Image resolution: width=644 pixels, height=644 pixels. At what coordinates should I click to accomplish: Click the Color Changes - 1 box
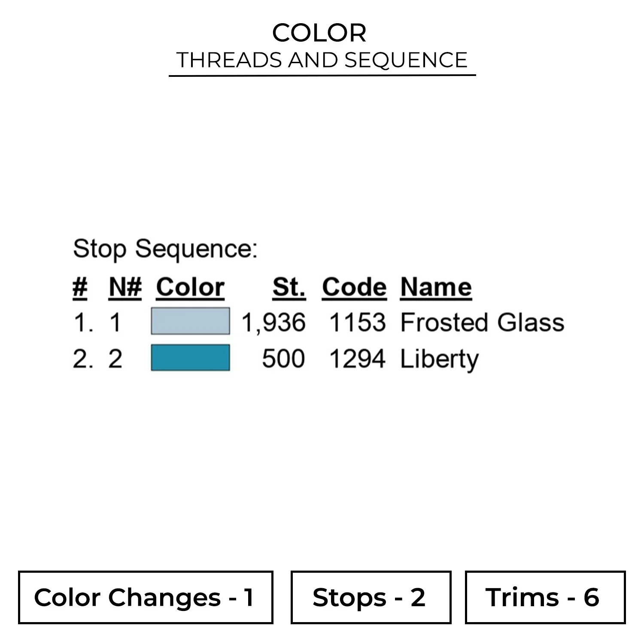(x=146, y=597)
